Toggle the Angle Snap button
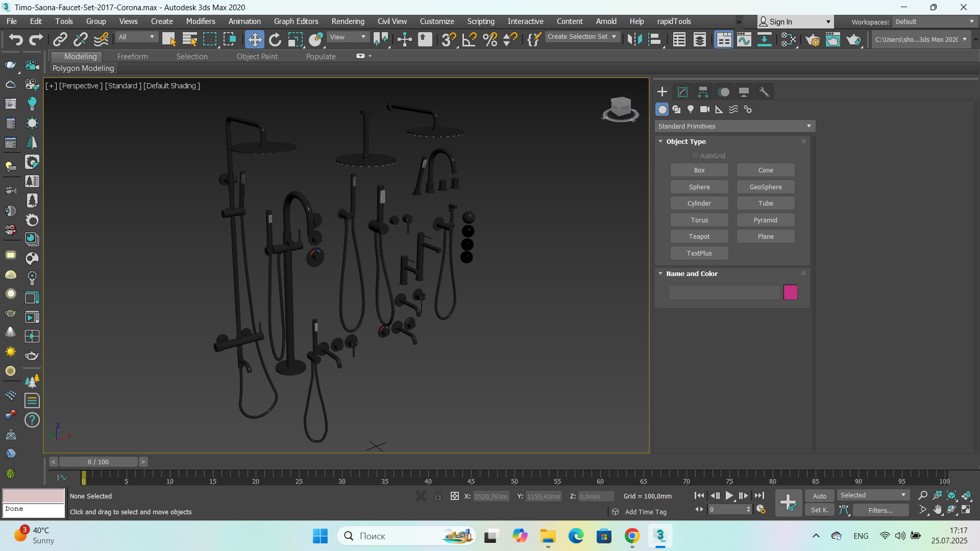 470,39
